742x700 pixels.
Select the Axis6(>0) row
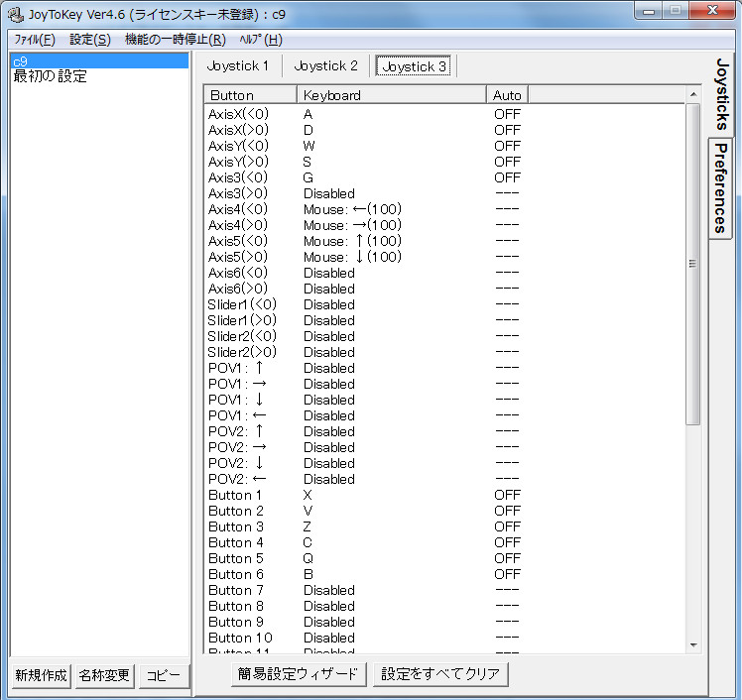tap(444, 289)
